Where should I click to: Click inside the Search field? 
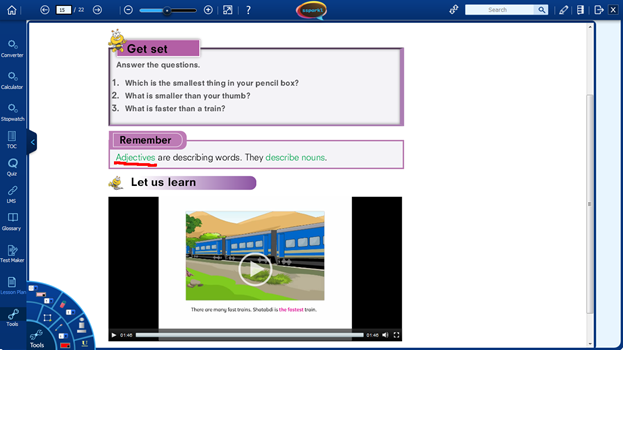pyautogui.click(x=499, y=10)
